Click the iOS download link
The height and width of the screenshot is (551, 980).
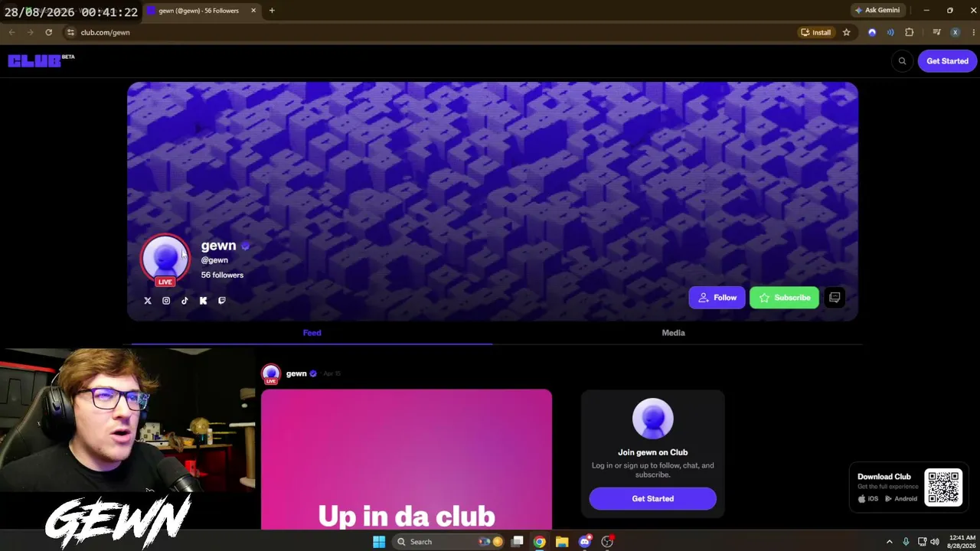(x=868, y=499)
